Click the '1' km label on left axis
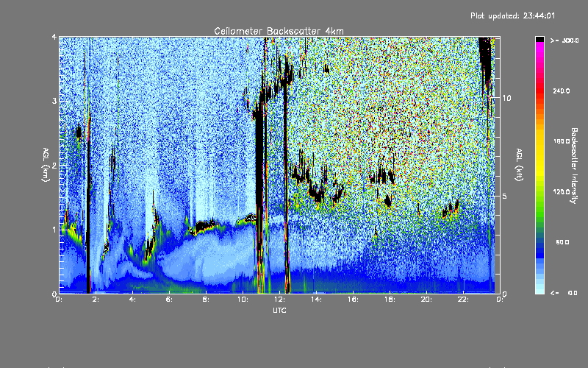This screenshot has width=588, height=368. 54,230
